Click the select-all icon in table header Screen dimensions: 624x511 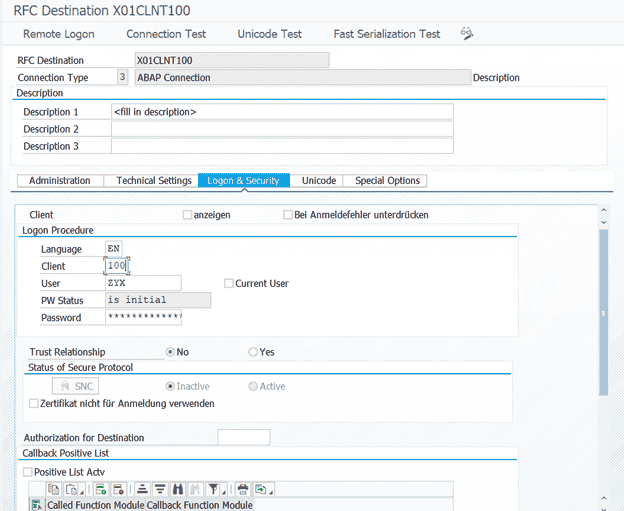pos(37,505)
